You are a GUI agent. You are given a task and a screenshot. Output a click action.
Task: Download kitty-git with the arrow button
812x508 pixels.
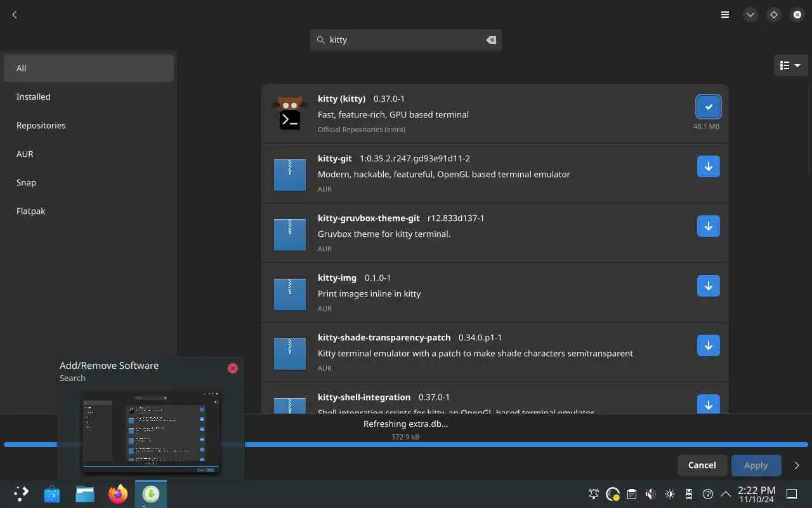point(708,166)
